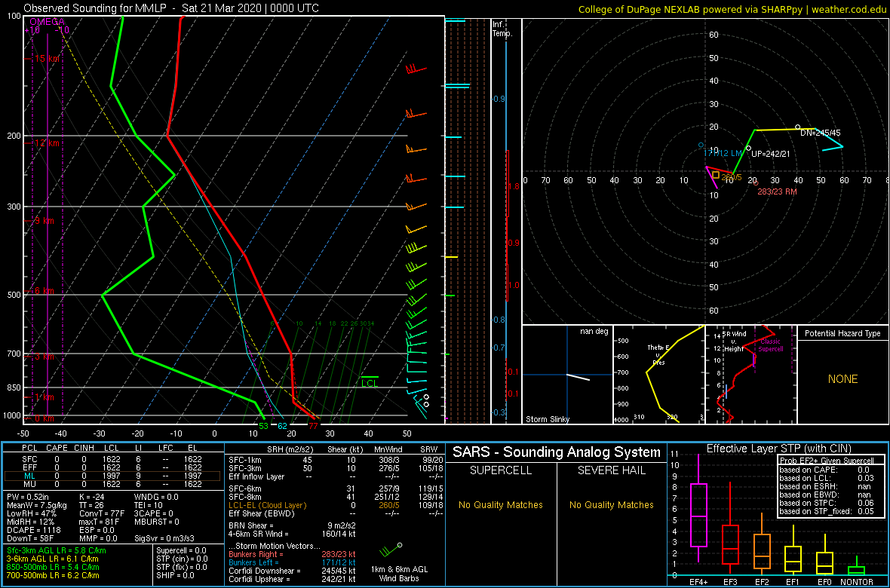Viewport: 890px width, 588px height.
Task: Click the LCL-EL (Cloud Layer) row
Action: 334,505
